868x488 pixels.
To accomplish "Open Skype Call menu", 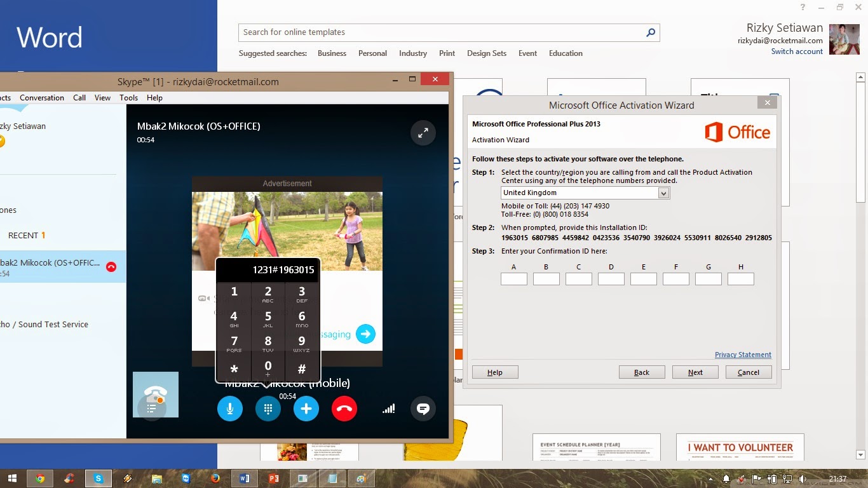I will click(79, 98).
